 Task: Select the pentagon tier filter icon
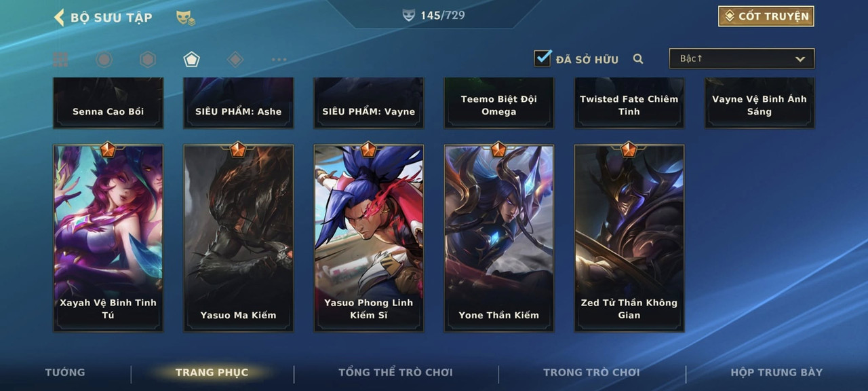click(x=191, y=60)
